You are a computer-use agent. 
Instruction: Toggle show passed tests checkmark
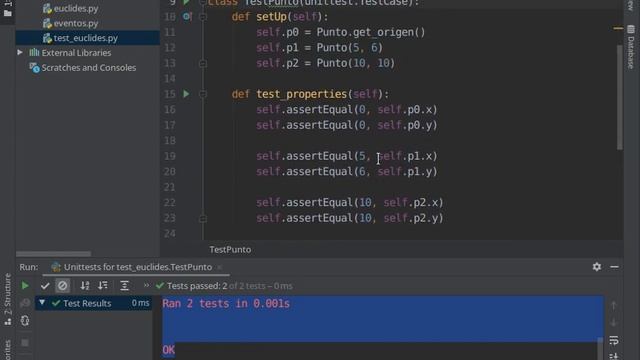[x=45, y=286]
